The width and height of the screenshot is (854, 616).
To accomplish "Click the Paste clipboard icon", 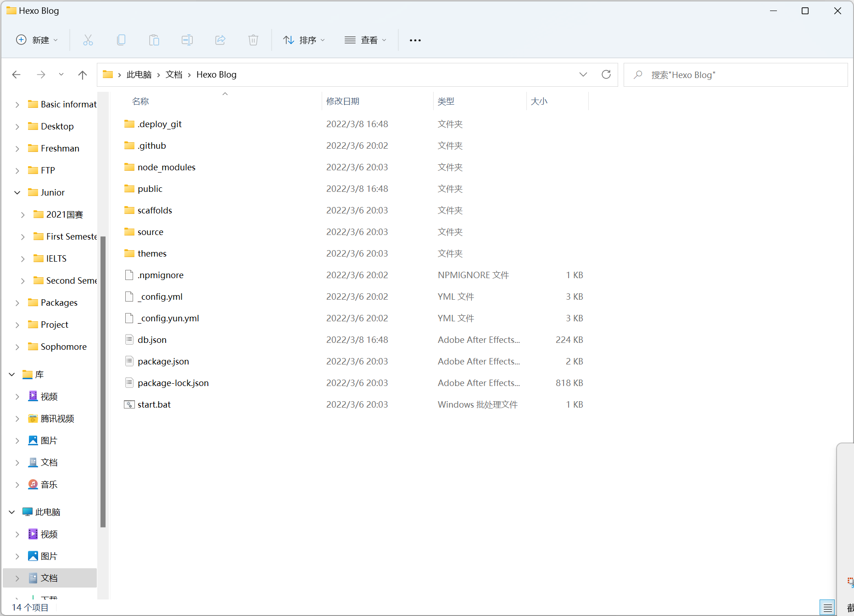I will click(154, 40).
